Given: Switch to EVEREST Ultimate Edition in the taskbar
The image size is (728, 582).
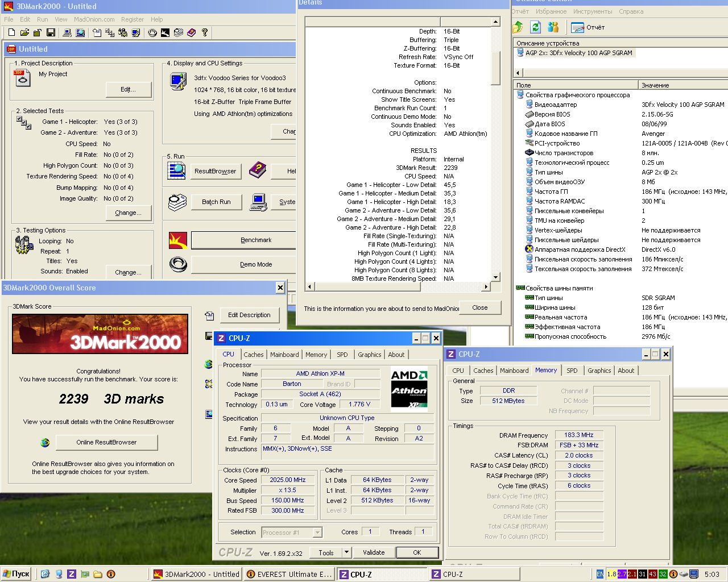Looking at the screenshot, I should click(289, 574).
